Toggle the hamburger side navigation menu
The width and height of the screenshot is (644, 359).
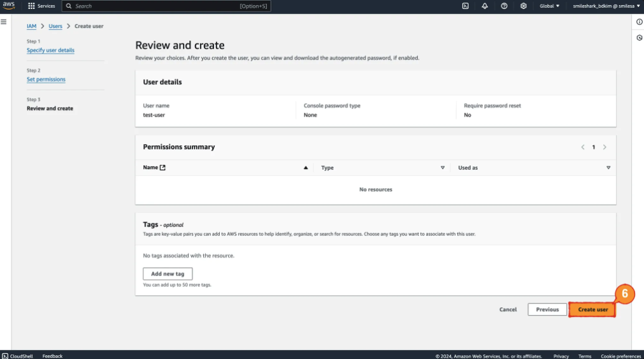click(x=4, y=22)
